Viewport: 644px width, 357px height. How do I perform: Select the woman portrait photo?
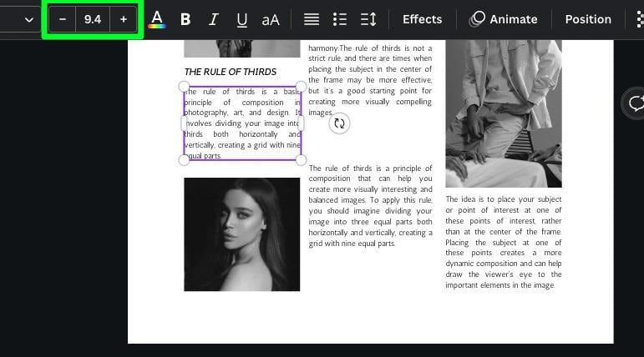coord(242,234)
